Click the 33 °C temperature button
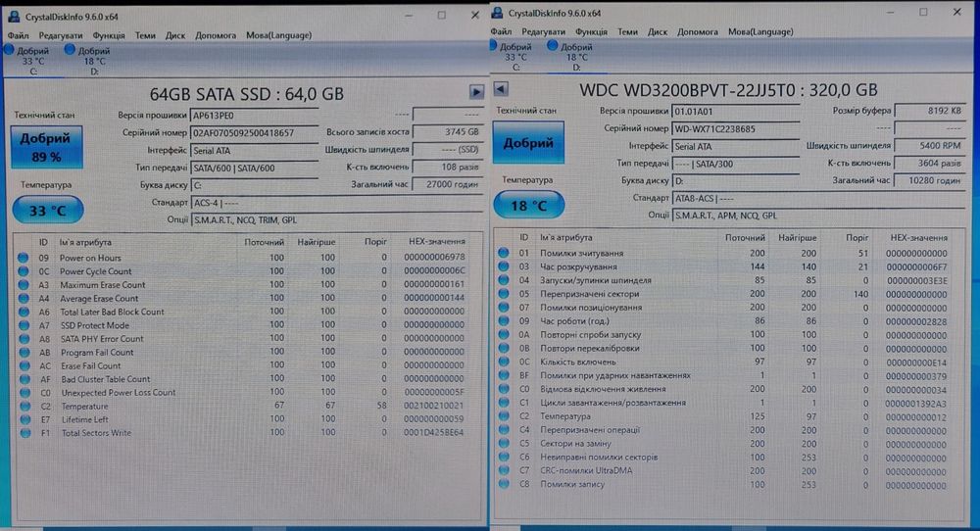Screen dimensions: 980x531 [47, 211]
